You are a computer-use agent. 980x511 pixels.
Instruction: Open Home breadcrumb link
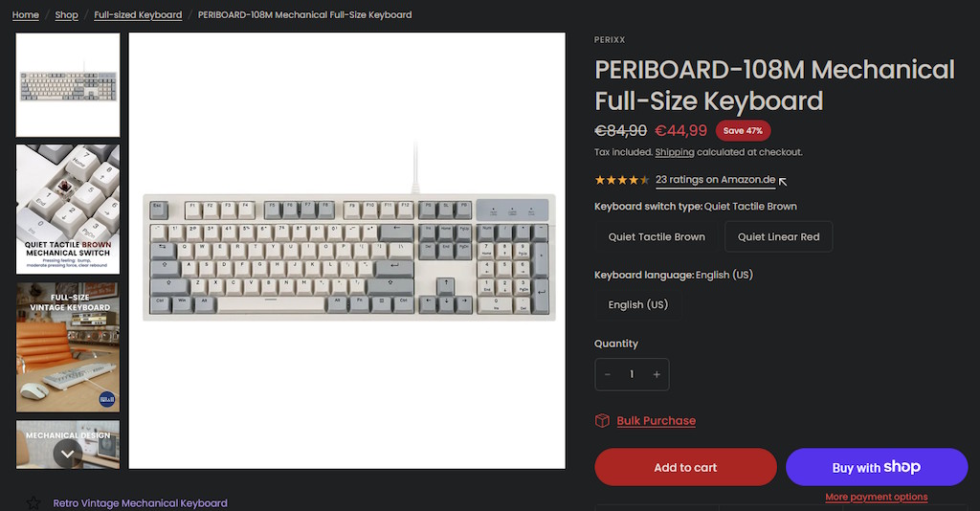[x=26, y=14]
